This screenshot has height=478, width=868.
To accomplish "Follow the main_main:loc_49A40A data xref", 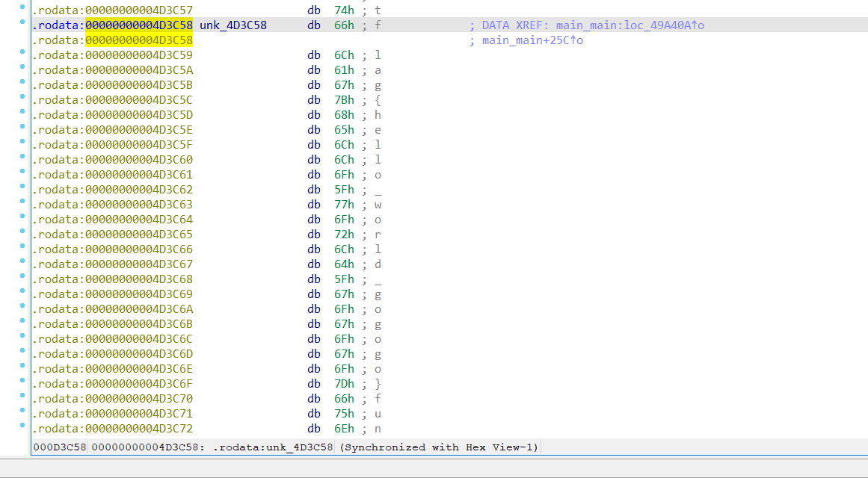I will click(x=630, y=25).
